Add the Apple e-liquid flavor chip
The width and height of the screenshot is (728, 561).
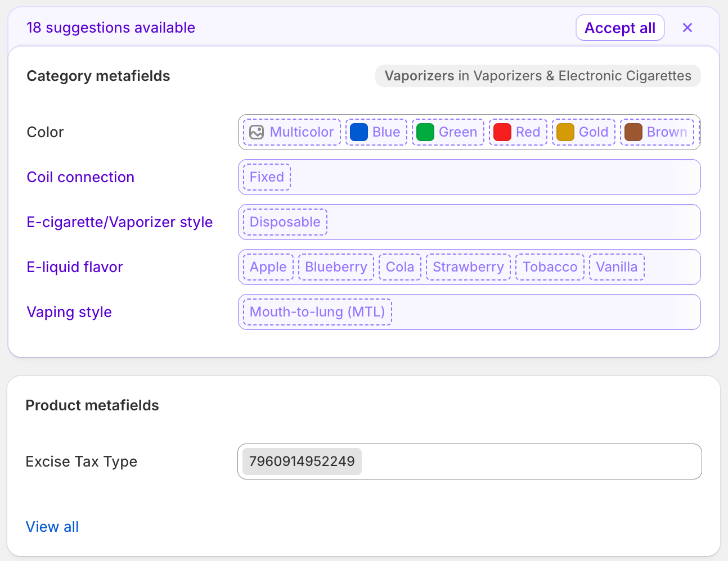tap(268, 267)
